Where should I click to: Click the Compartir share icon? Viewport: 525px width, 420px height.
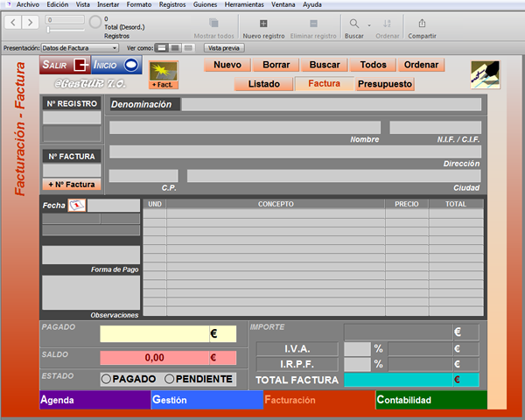[x=422, y=23]
